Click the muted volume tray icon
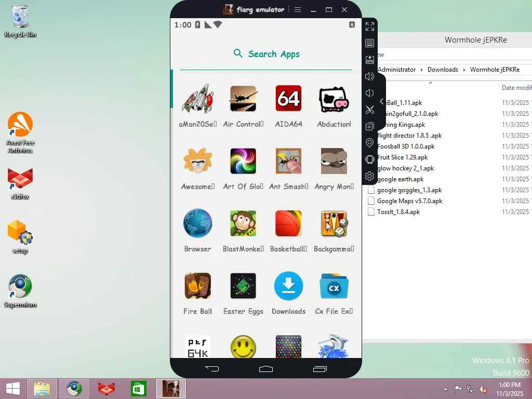The image size is (532, 399). tap(483, 389)
